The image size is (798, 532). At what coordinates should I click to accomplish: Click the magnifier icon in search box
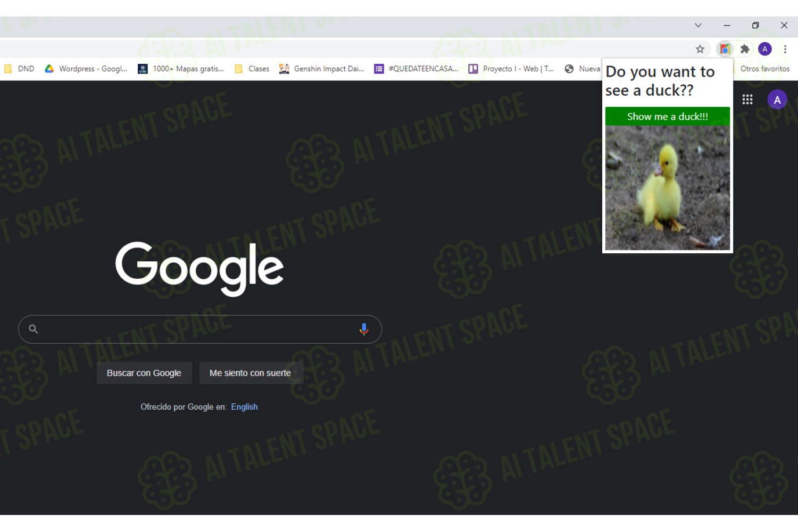[x=34, y=329]
